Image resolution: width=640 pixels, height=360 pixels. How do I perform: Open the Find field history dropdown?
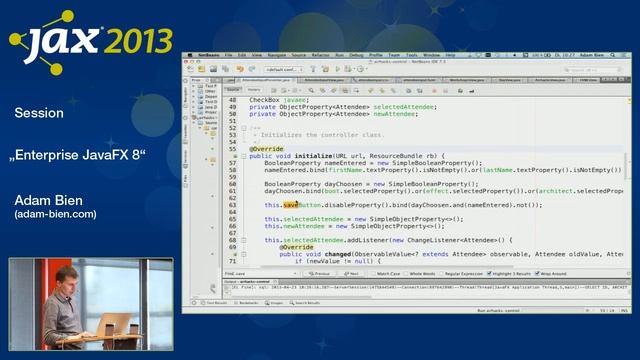[295, 273]
